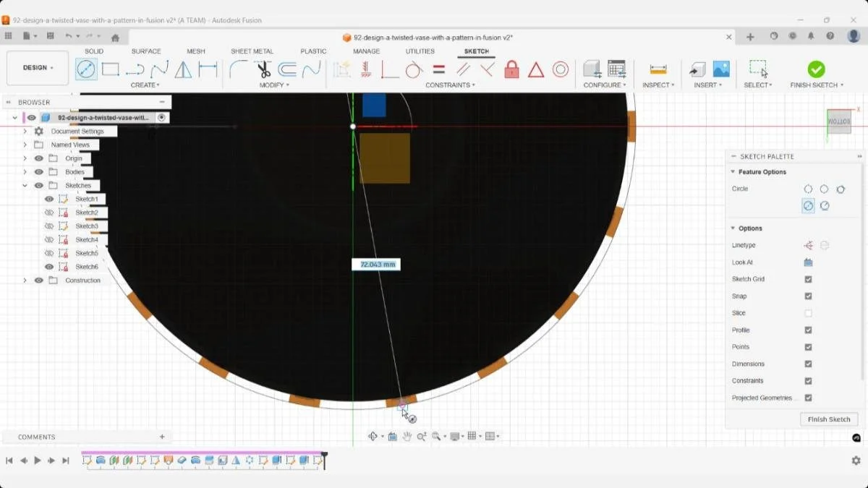Click the Look At icon in Sketch Palette
The width and height of the screenshot is (868, 488).
coord(808,262)
